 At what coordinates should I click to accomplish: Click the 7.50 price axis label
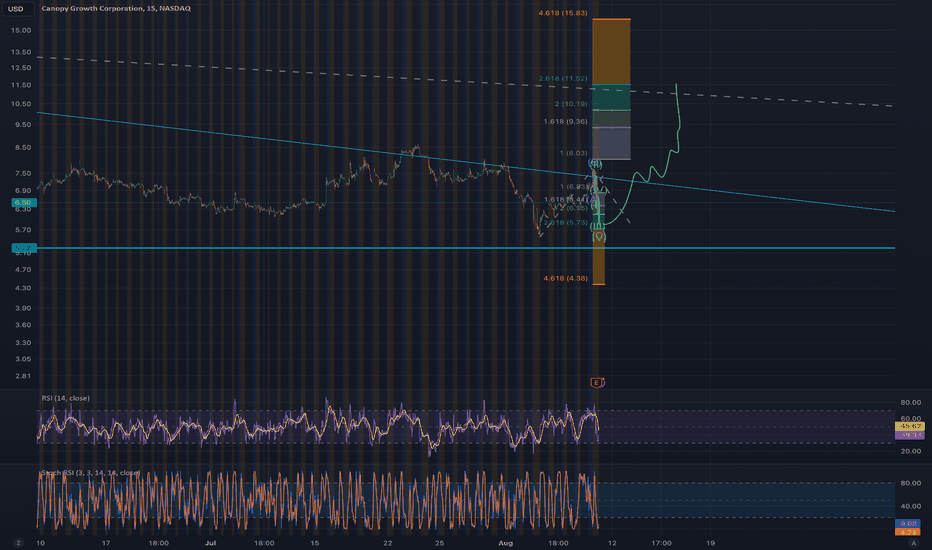point(23,174)
